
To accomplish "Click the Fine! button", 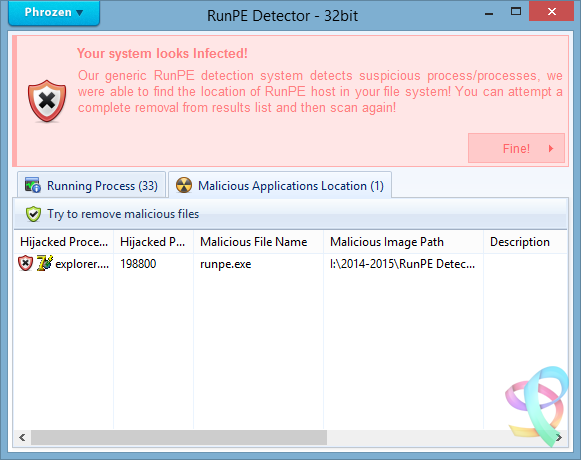I will pos(516,148).
